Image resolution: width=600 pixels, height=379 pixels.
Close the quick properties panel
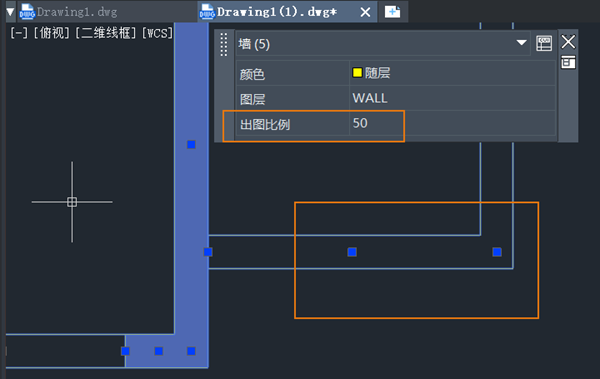pyautogui.click(x=568, y=42)
